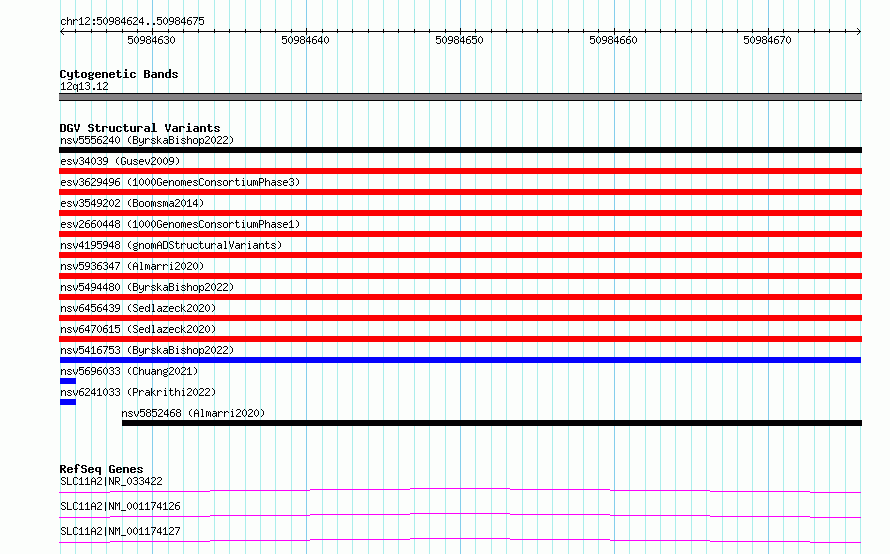Viewport: 890px width, 554px height.
Task: Click the red bar under nsv4195948
Action: click(x=460, y=255)
